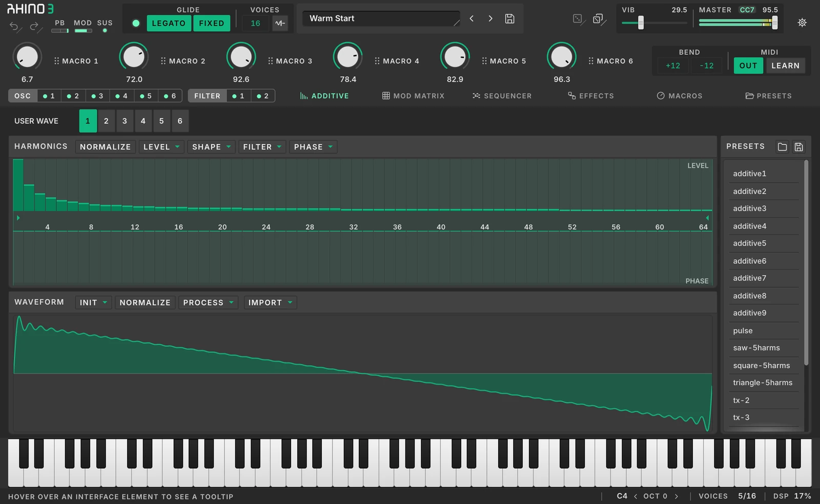The image size is (820, 504).
Task: Click the Macro 4 drag handle
Action: click(x=377, y=61)
